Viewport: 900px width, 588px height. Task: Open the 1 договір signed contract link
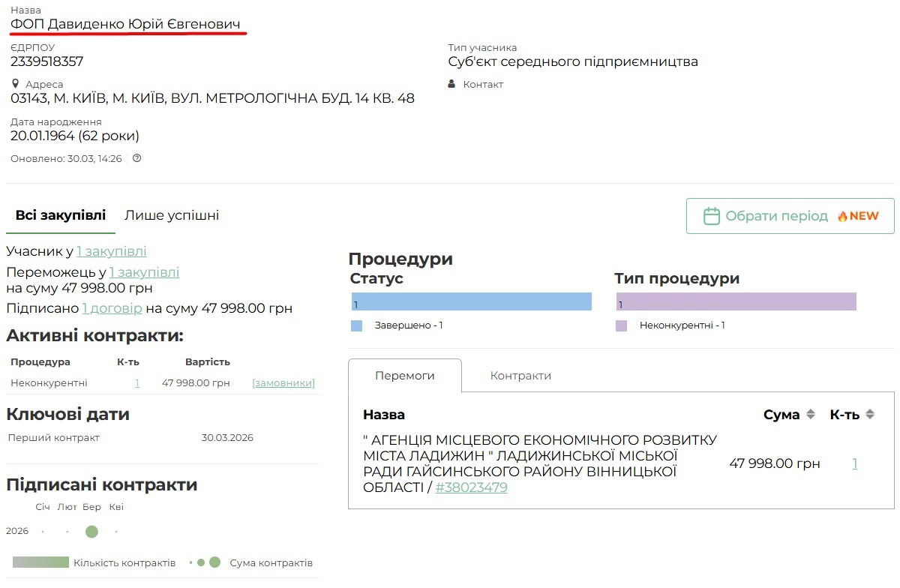pyautogui.click(x=112, y=308)
